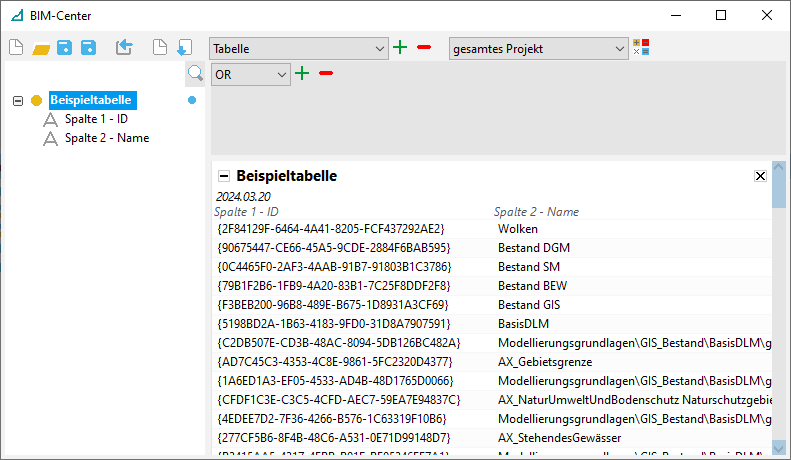Open a file with the yellow folder icon
The height and width of the screenshot is (460, 791).
(41, 48)
